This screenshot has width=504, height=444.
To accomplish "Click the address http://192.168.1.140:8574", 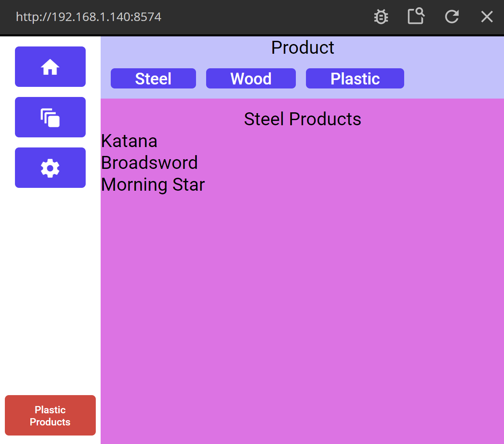I will point(89,17).
